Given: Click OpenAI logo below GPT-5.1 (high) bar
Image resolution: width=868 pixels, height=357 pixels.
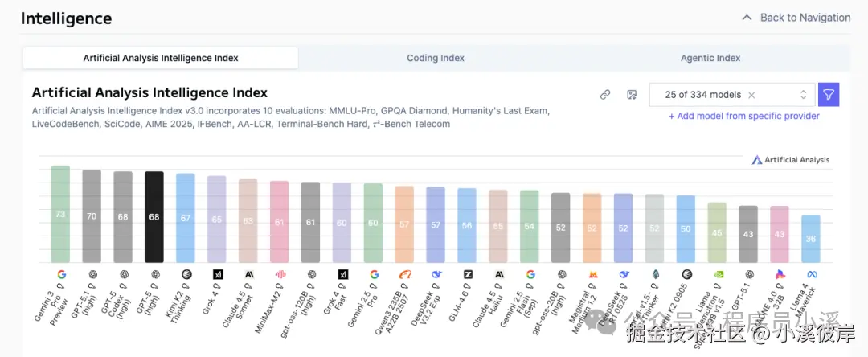Looking at the screenshot, I should coord(92,274).
